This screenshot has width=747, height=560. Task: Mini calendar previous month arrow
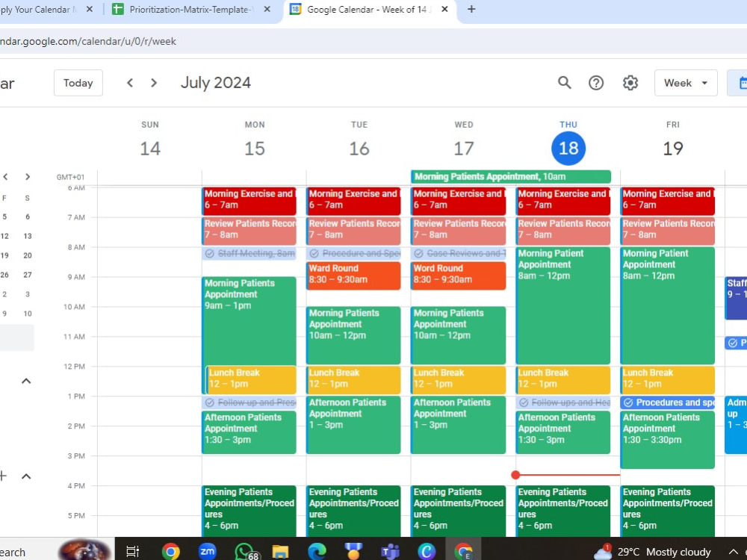point(5,177)
